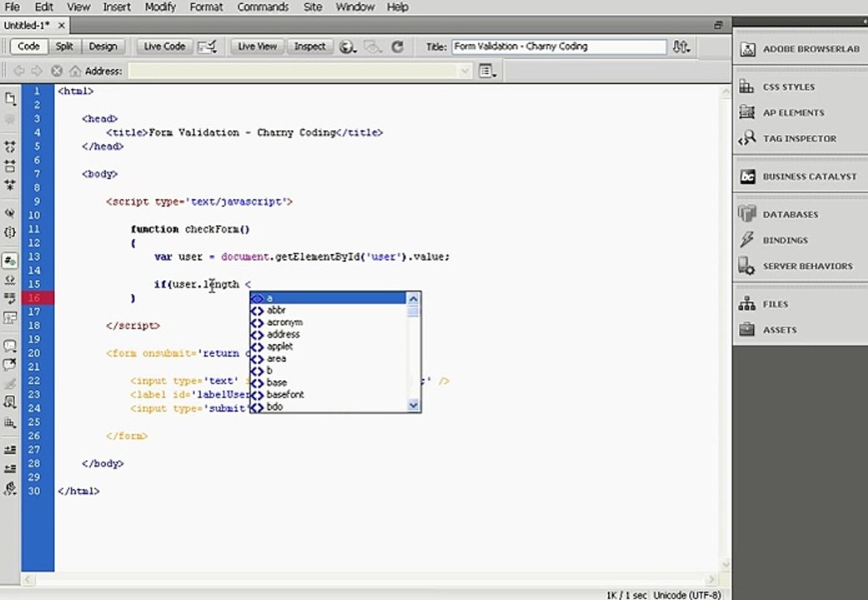
Task: Open the Move or Convert CSS dropdown
Action: pyautogui.click(x=10, y=422)
